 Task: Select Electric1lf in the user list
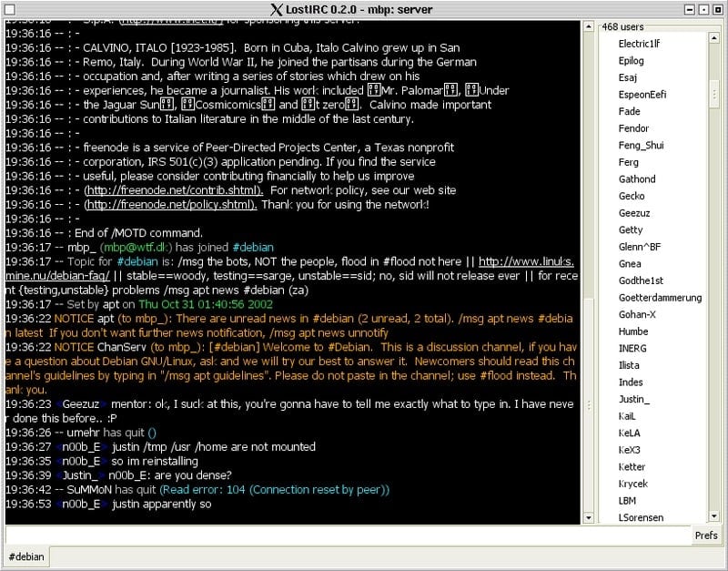639,43
